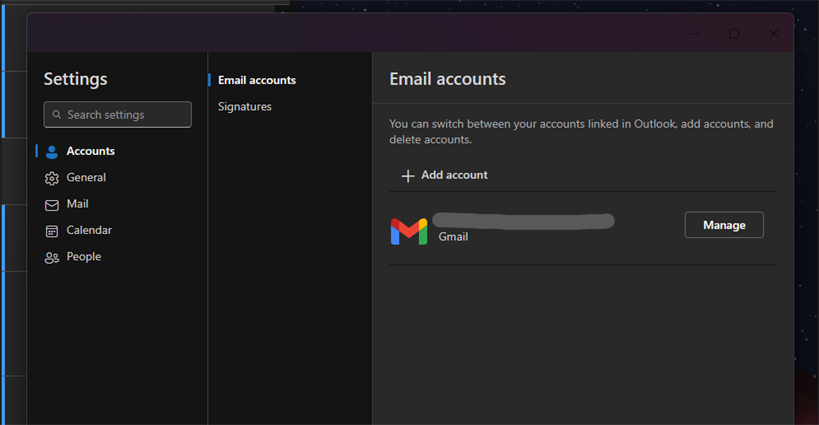Viewport: 819px width, 425px height.
Task: Click the General gear icon
Action: [52, 178]
